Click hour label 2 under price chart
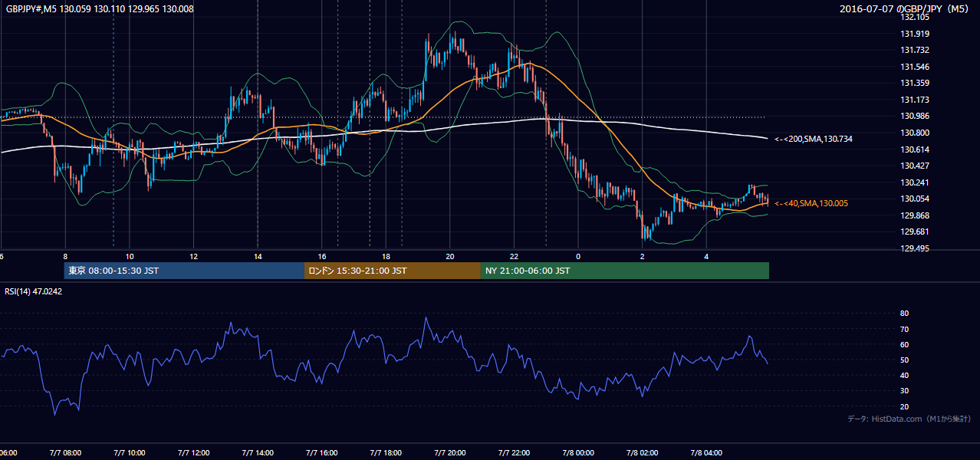The image size is (980, 460). [643, 256]
